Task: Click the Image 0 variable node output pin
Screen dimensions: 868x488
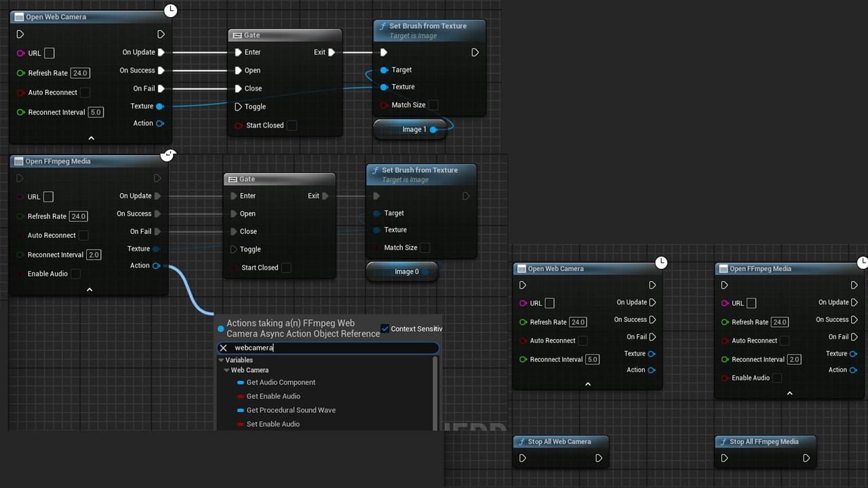Action: coord(426,272)
